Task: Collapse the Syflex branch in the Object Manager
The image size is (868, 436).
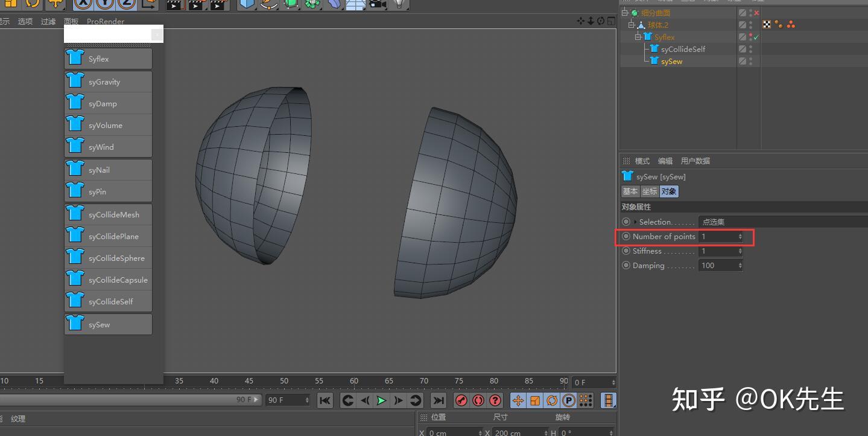Action: (637, 37)
